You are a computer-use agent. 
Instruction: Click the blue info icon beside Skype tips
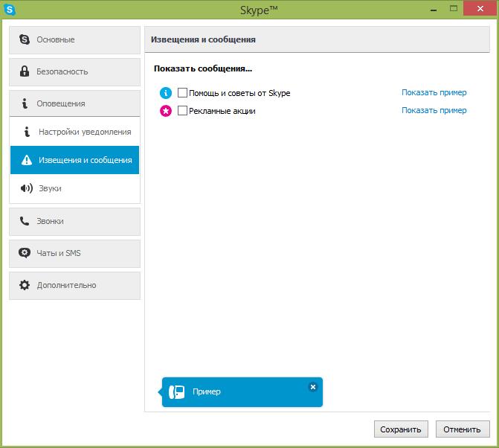tap(166, 93)
